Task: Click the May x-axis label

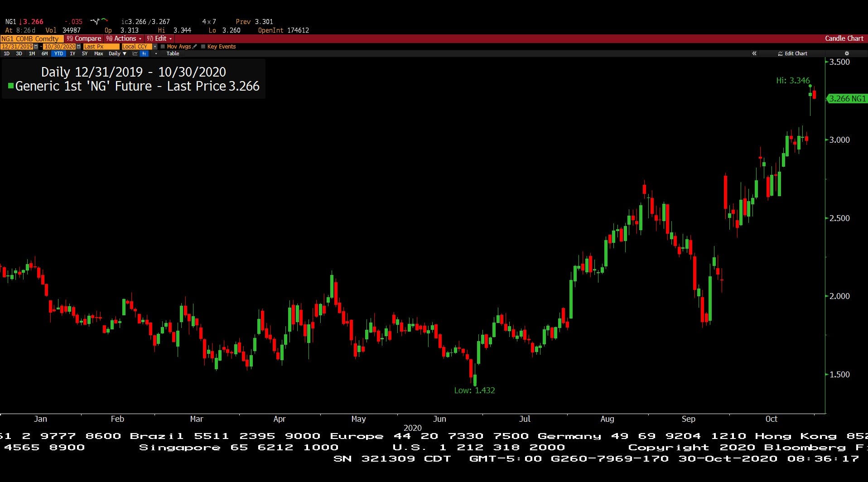Action: pos(358,419)
